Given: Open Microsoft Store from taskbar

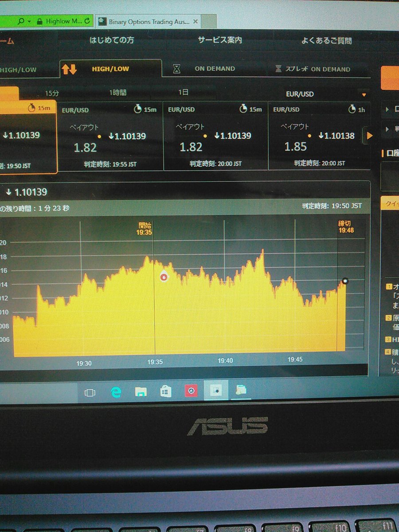Looking at the screenshot, I should click(x=166, y=391).
